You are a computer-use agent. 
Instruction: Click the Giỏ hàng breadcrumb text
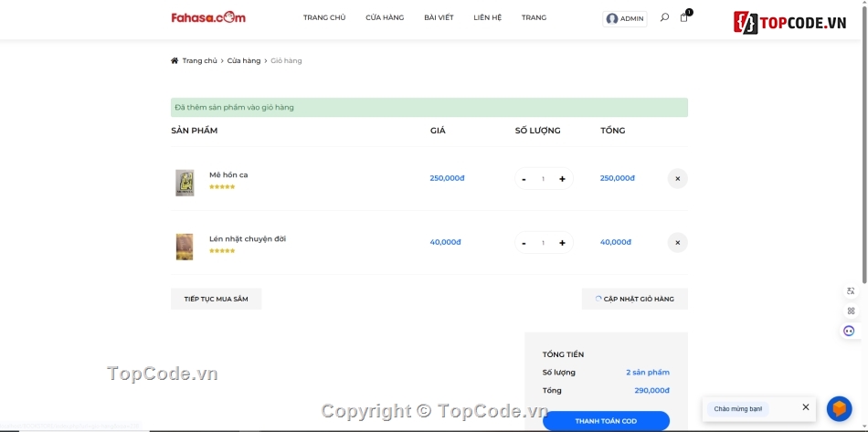click(286, 61)
